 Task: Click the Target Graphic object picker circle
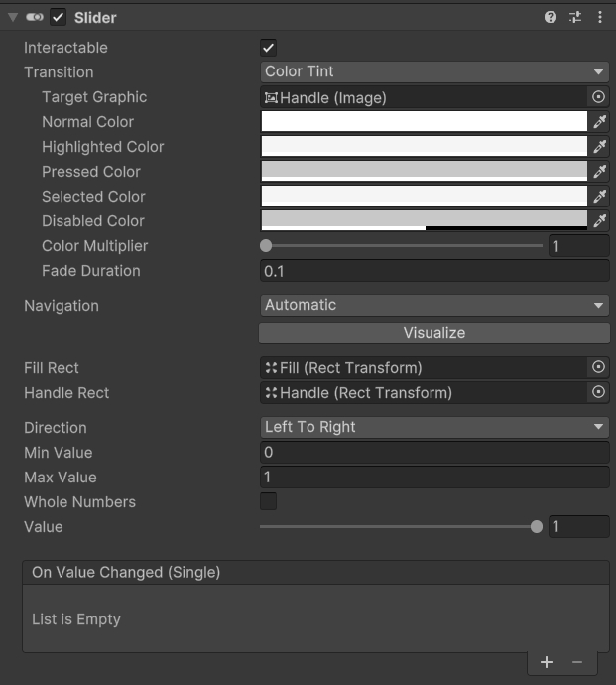coord(598,97)
